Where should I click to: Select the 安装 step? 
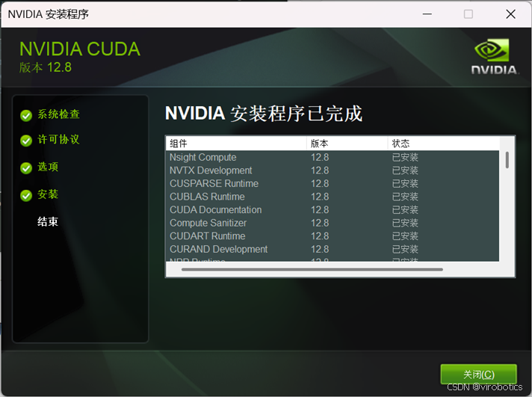click(48, 194)
